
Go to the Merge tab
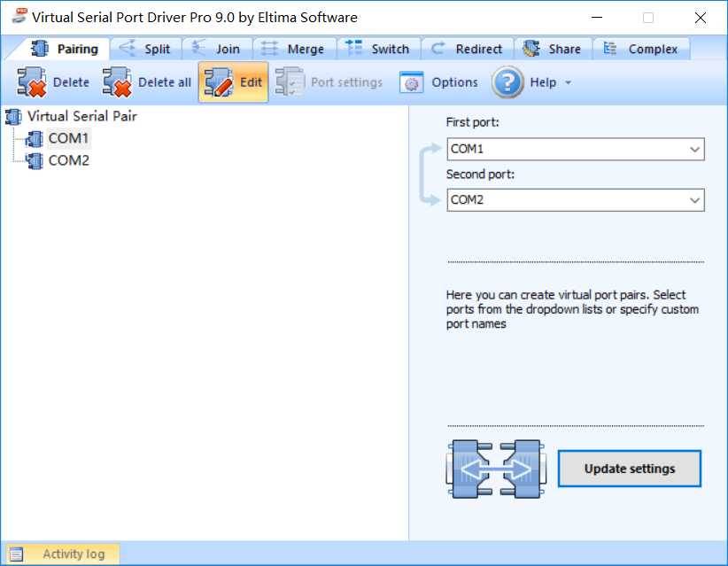tap(294, 49)
